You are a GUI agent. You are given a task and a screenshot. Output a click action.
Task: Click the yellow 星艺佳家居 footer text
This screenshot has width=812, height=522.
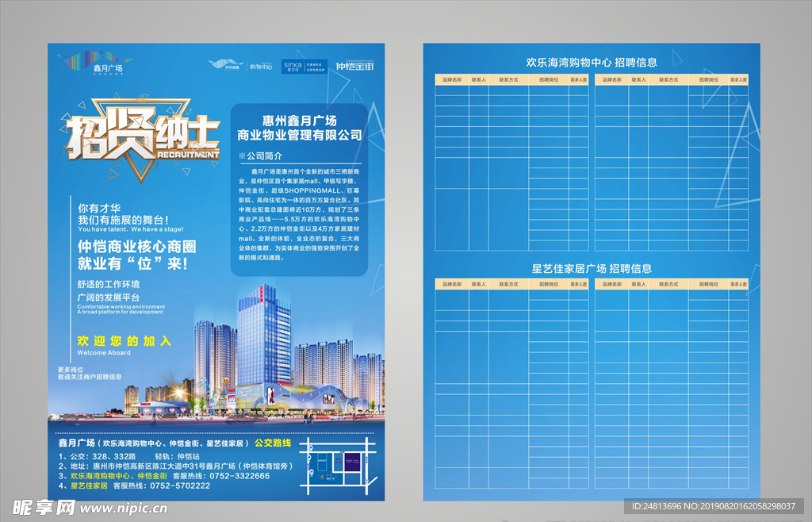89,486
